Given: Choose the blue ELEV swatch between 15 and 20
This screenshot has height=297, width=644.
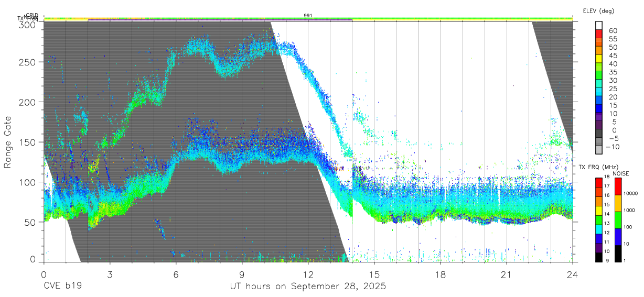Looking at the screenshot, I should coord(599,101).
